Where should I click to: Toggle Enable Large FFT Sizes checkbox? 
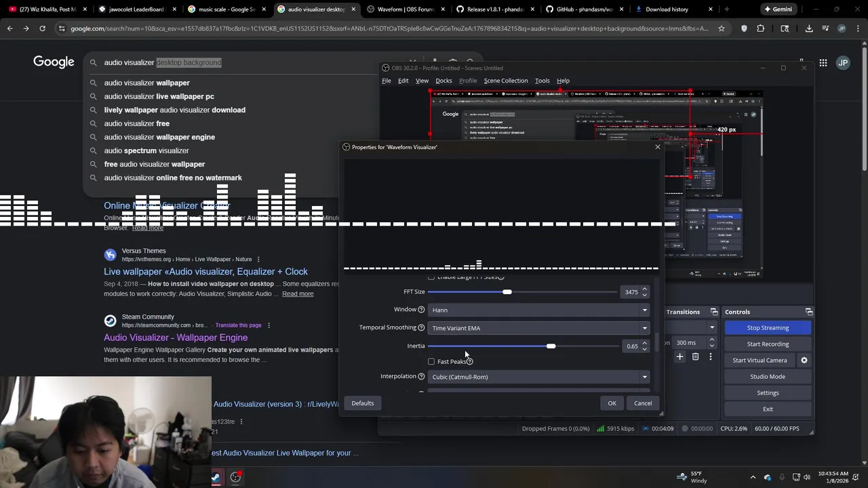tap(431, 277)
